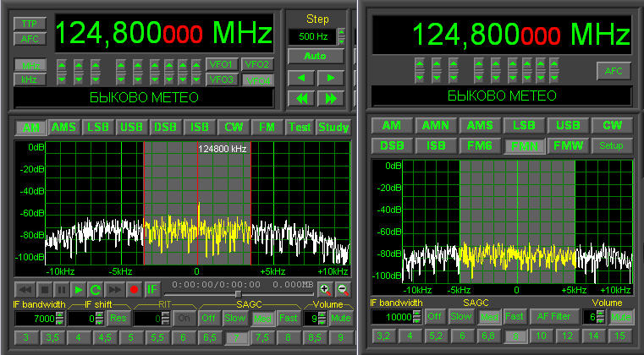Select AM mode in the left receiver
Screen dimensions: 644x355
pyautogui.click(x=30, y=128)
